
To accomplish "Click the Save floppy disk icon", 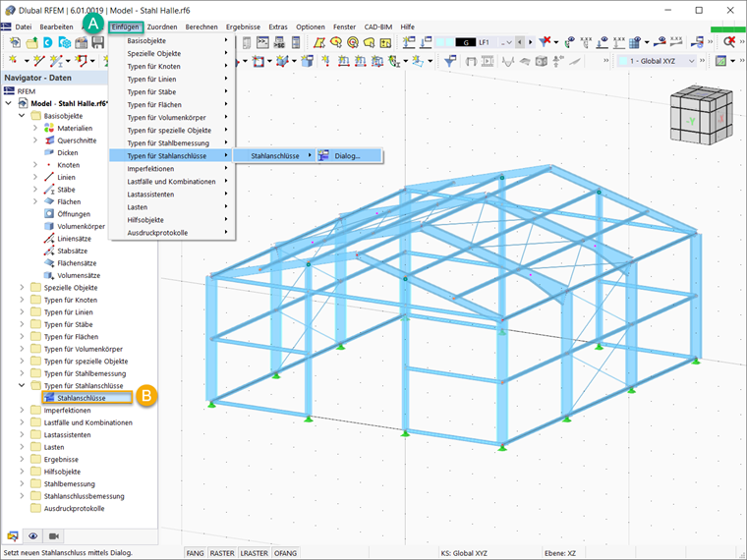I will 97,42.
